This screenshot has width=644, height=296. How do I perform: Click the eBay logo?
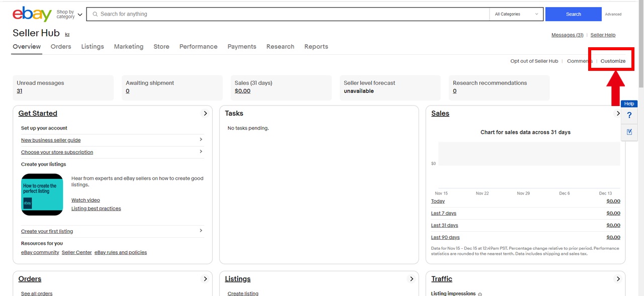coord(32,14)
